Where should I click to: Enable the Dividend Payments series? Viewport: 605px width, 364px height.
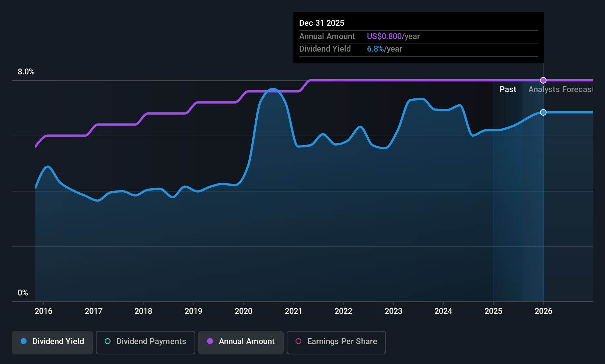pos(145,342)
